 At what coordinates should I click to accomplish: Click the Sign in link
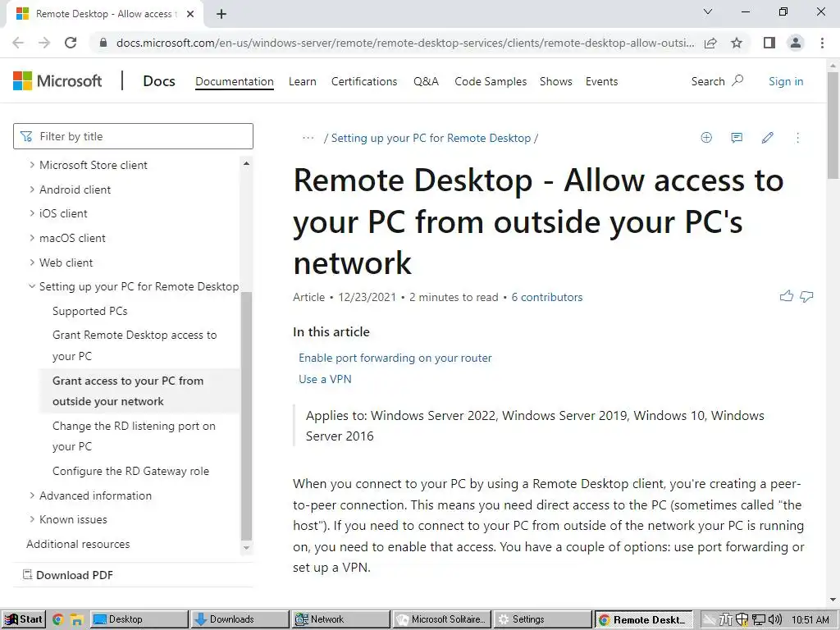pos(786,81)
